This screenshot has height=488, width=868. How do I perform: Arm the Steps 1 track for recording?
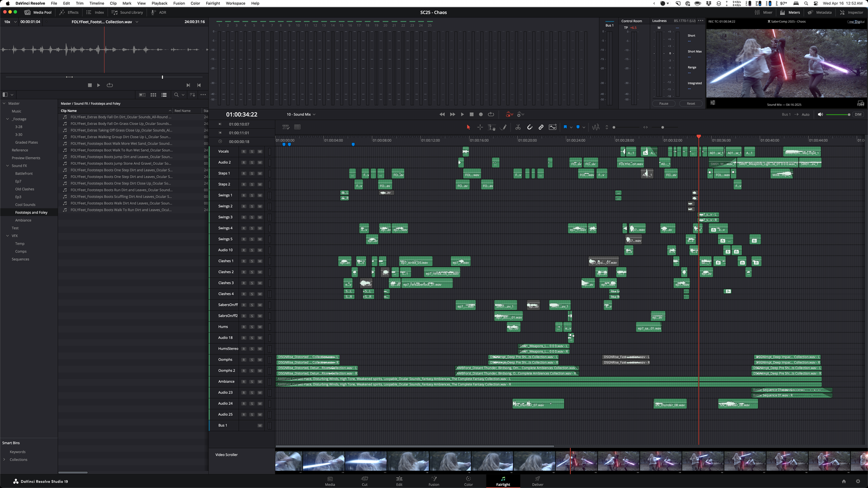pyautogui.click(x=244, y=173)
